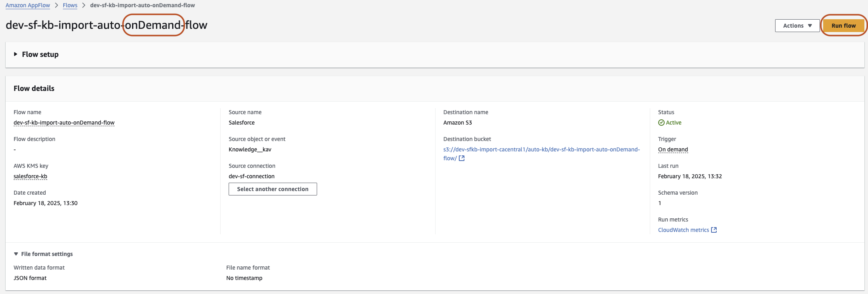Expand the Flow setup section
The height and width of the screenshot is (294, 868).
pos(36,54)
